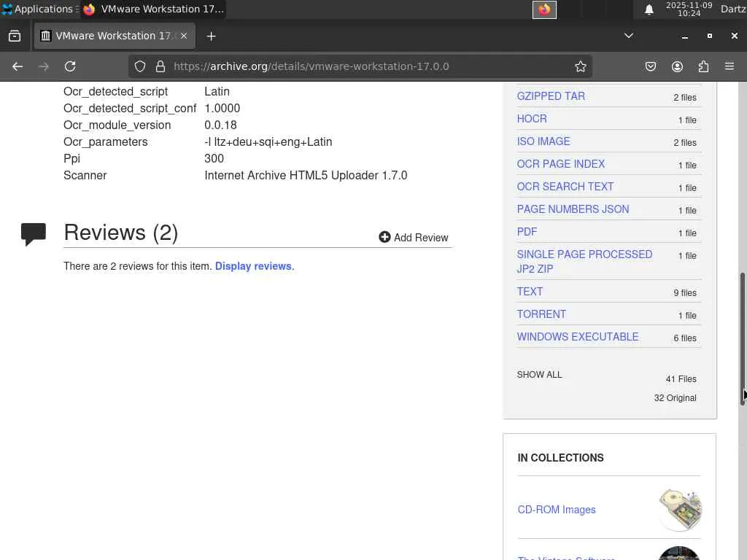The height and width of the screenshot is (560, 747).
Task: Click the Add Review plus icon
Action: coord(384,237)
